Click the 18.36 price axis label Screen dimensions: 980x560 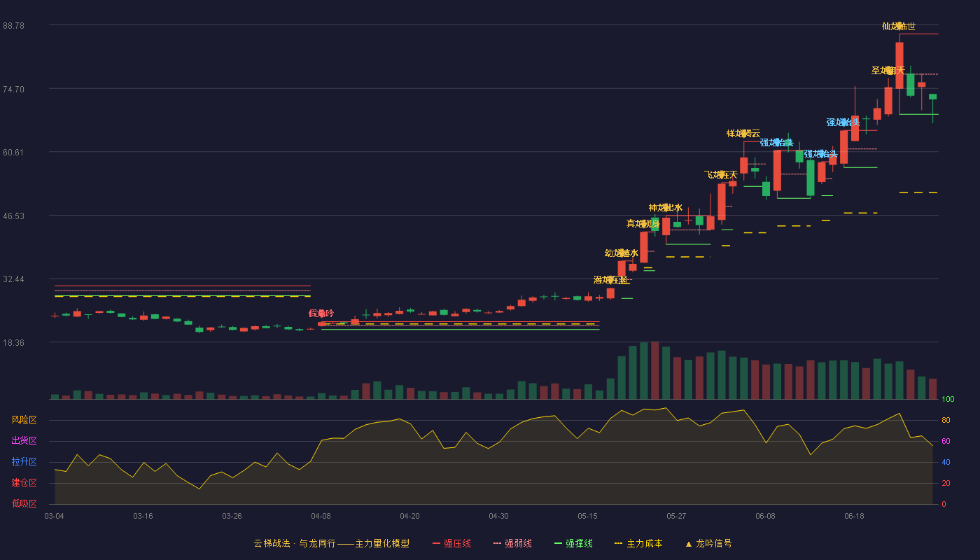point(13,343)
